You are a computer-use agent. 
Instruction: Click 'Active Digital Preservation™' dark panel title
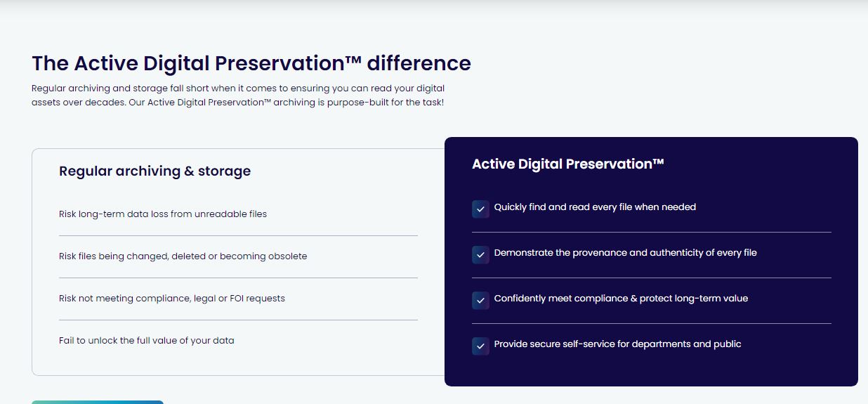point(568,164)
